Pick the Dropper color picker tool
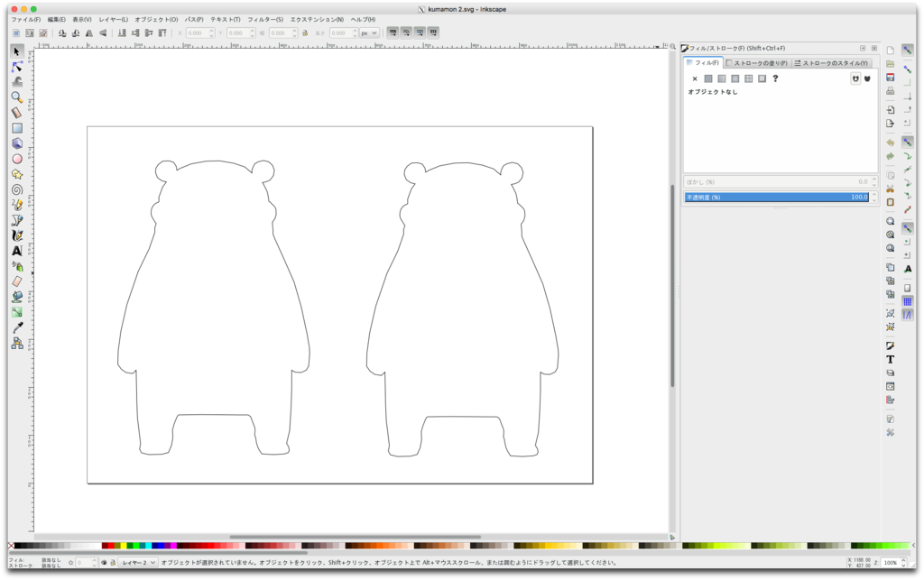This screenshot has height=580, width=924. (x=17, y=327)
